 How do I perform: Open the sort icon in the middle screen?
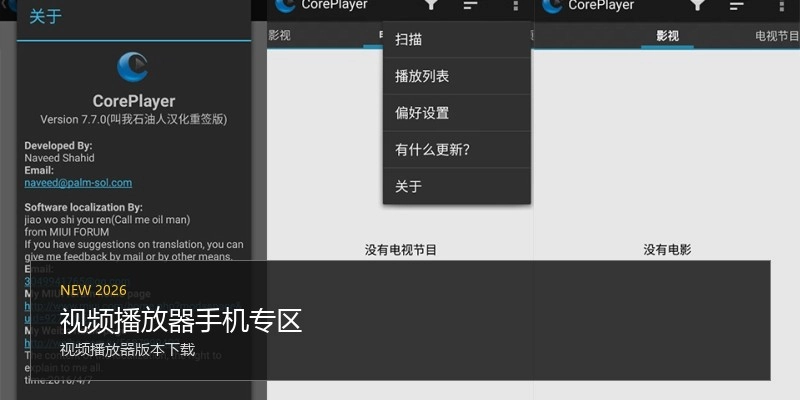(x=470, y=5)
